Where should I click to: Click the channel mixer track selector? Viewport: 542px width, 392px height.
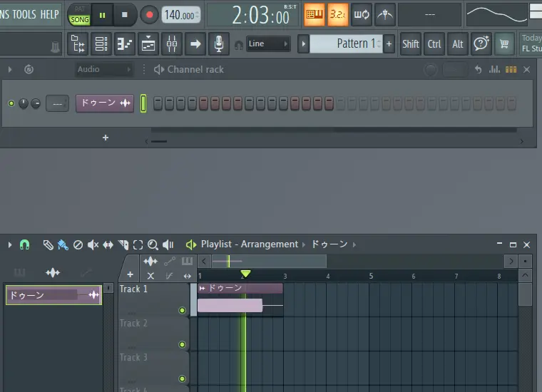[57, 103]
